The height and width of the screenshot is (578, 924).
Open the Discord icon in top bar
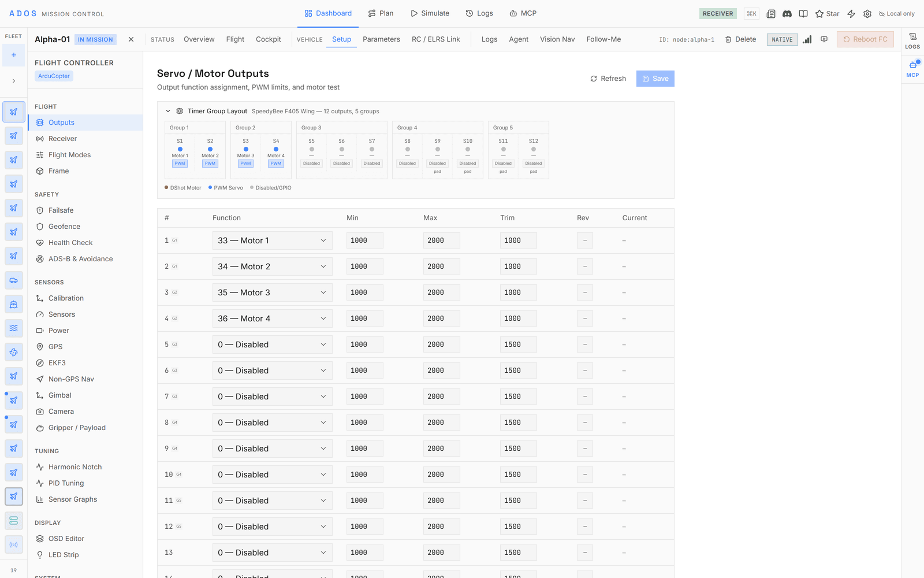tap(787, 13)
